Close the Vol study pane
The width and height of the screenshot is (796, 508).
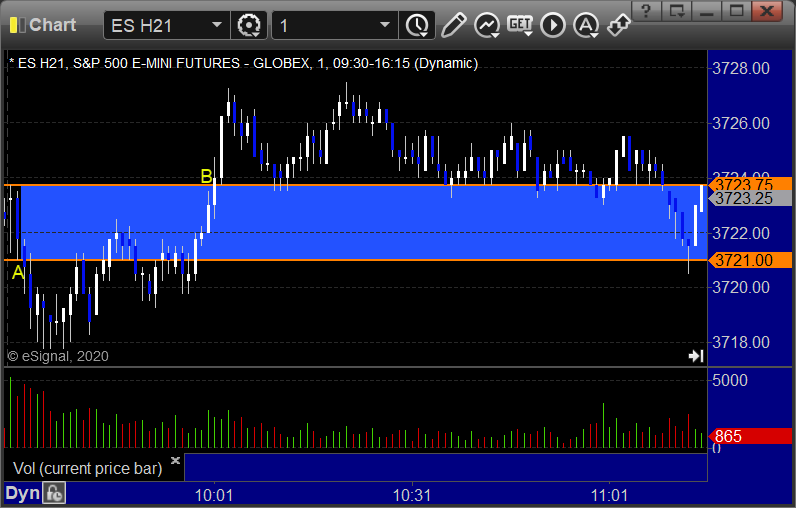[175, 460]
